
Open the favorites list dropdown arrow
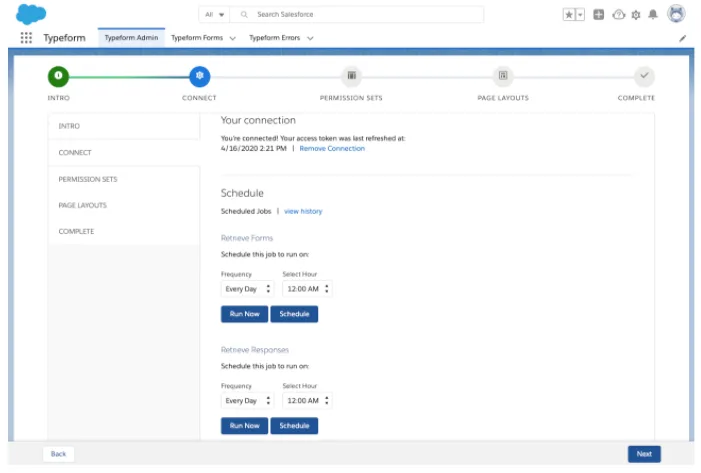(x=580, y=15)
